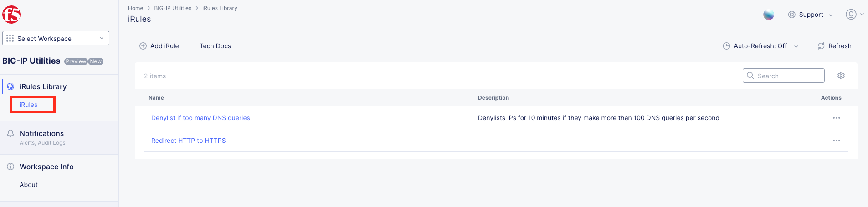Click the Notifications bell icon

click(x=10, y=133)
